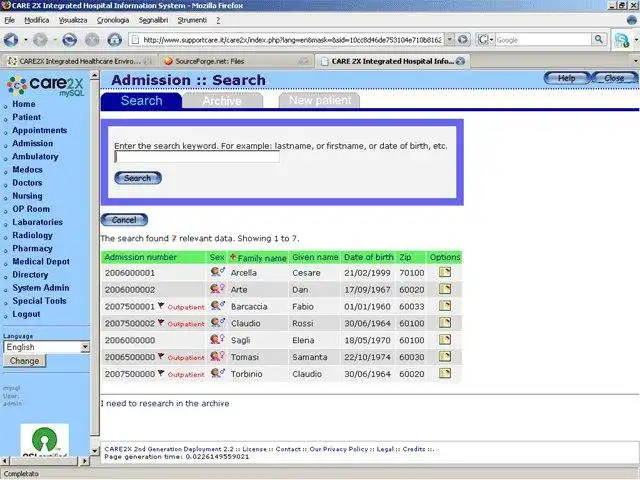Screen dimensions: 640x480
Task: Click the sort arrow beside Family name
Action: click(233, 257)
